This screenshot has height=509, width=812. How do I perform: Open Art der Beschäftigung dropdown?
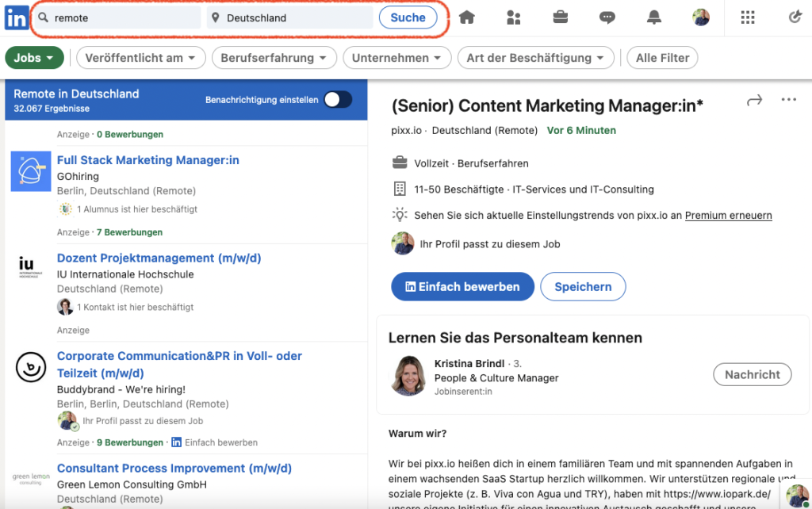pyautogui.click(x=535, y=57)
